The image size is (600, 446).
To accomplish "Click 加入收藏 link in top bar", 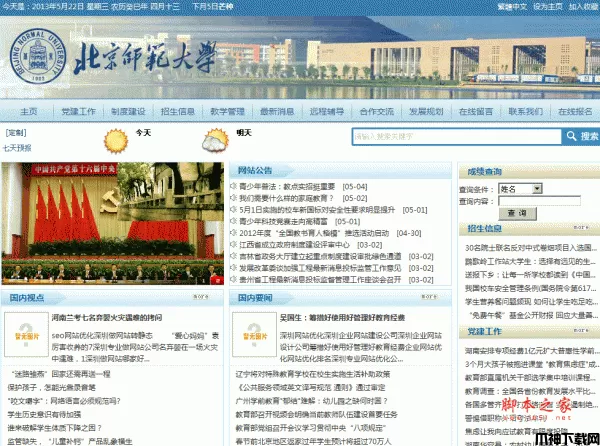I will click(x=584, y=7).
